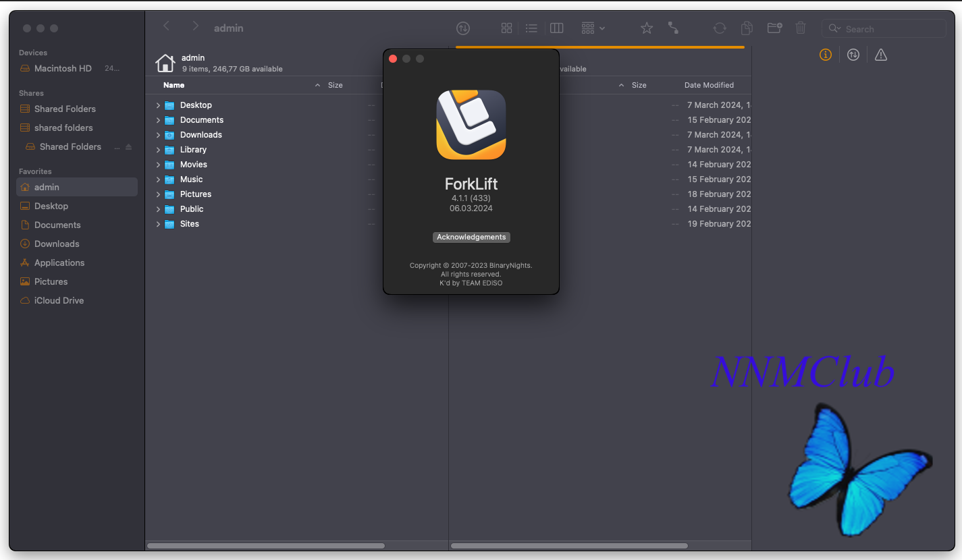
Task: Click the home icon beside the admin path
Action: [x=165, y=63]
